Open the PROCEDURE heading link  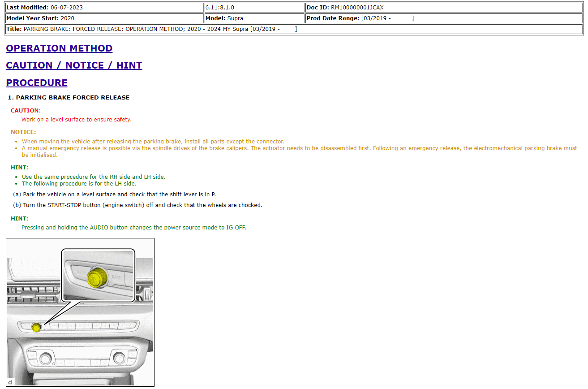point(37,83)
